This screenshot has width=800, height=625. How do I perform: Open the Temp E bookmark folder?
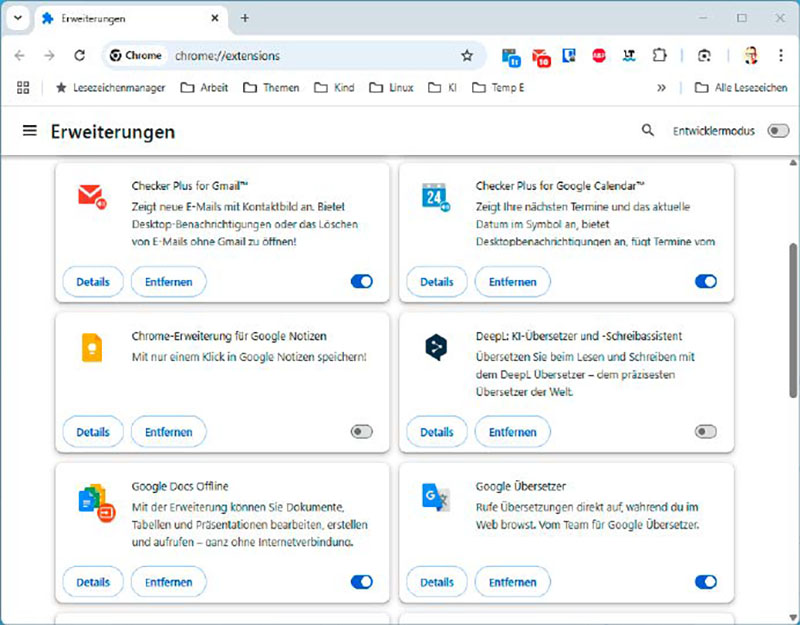pos(498,88)
